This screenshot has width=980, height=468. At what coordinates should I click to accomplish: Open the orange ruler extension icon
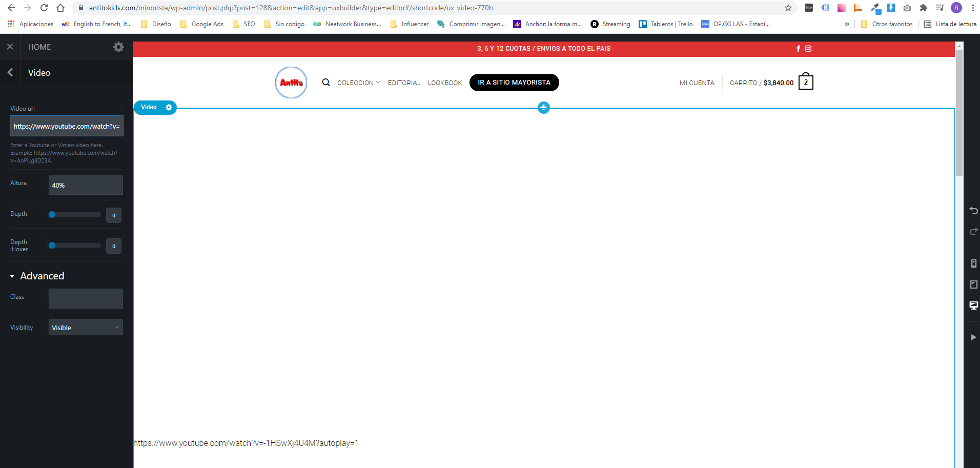[x=858, y=8]
